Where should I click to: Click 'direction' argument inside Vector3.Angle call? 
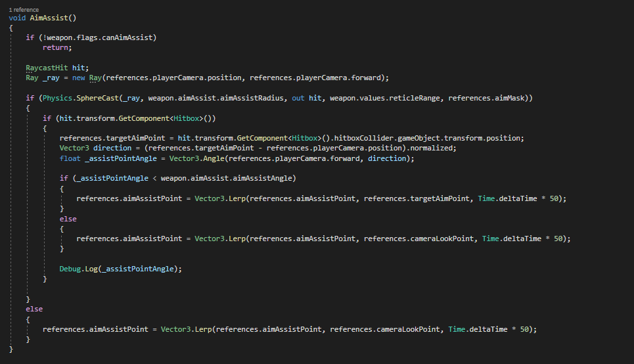click(x=387, y=158)
